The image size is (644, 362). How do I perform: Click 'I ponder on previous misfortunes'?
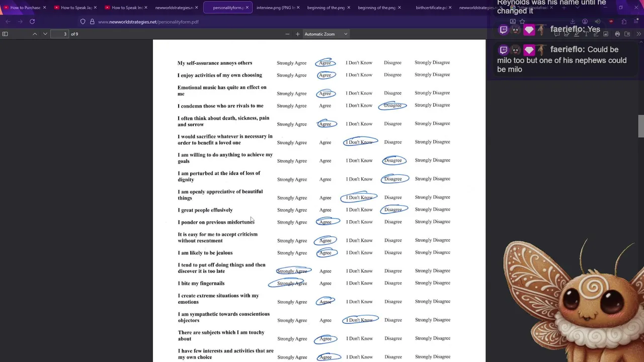pos(216,222)
